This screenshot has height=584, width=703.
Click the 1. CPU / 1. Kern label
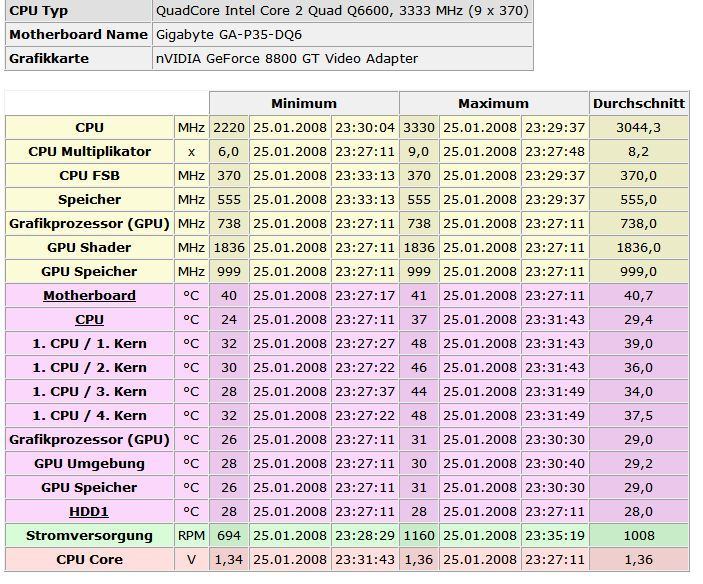[x=89, y=343]
